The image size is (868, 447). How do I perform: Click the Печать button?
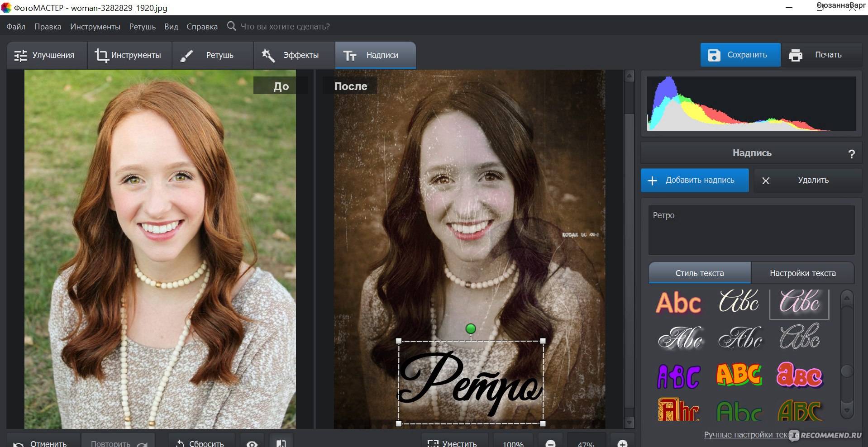(821, 55)
